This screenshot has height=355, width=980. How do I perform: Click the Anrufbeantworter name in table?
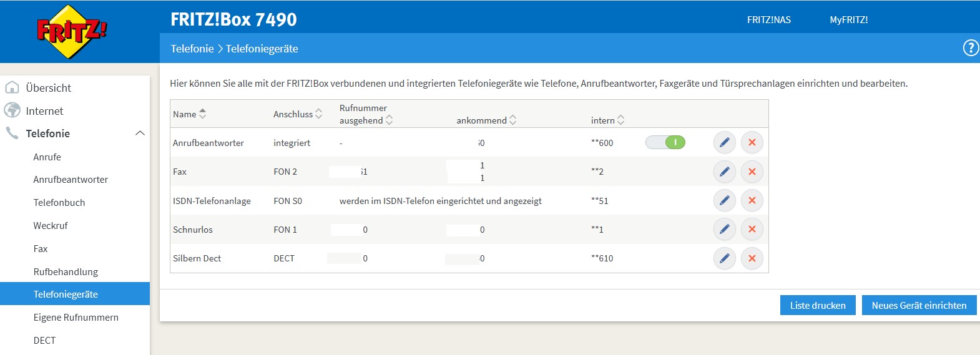[x=208, y=143]
